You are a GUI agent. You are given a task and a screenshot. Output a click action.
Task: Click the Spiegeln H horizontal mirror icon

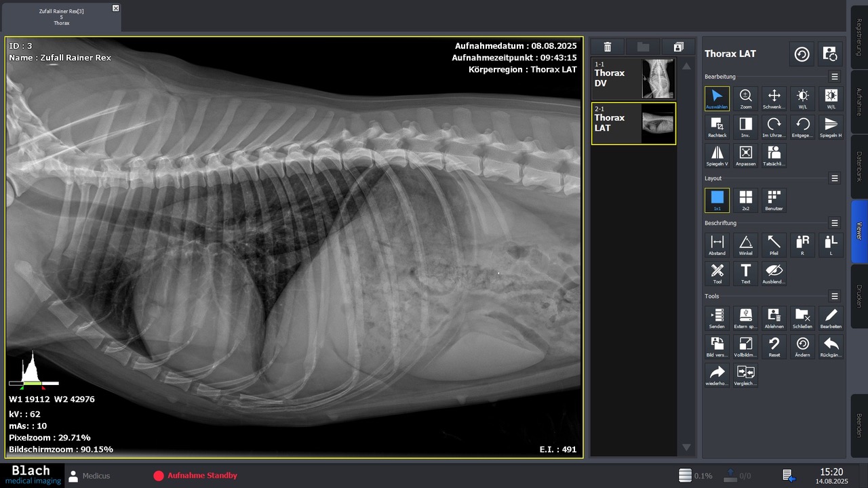tap(831, 127)
